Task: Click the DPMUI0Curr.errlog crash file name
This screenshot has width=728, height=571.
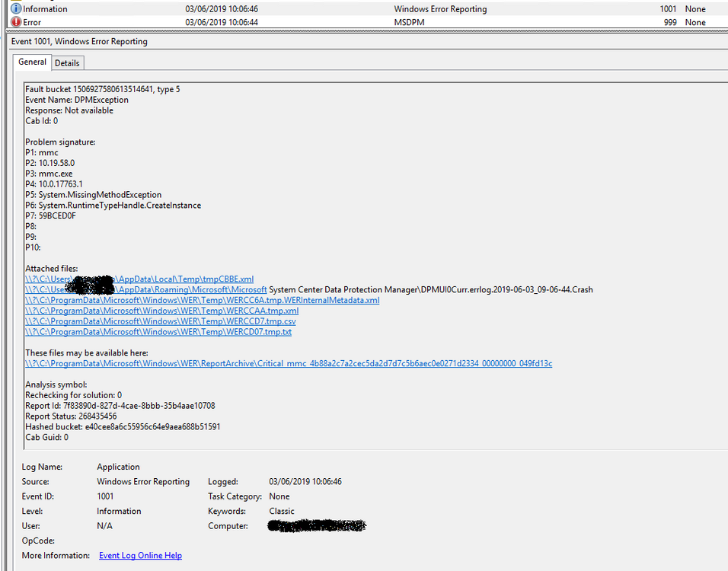Action: pos(506,289)
